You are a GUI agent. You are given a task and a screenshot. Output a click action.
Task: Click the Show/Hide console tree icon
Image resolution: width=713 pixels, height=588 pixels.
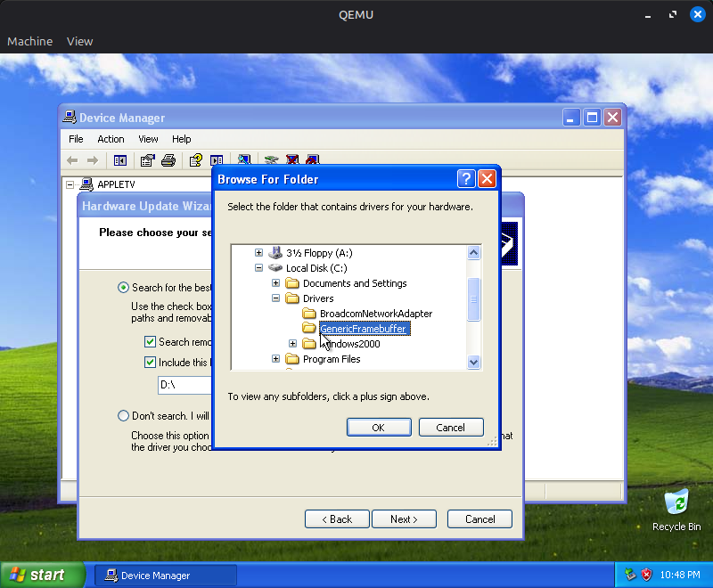point(120,159)
